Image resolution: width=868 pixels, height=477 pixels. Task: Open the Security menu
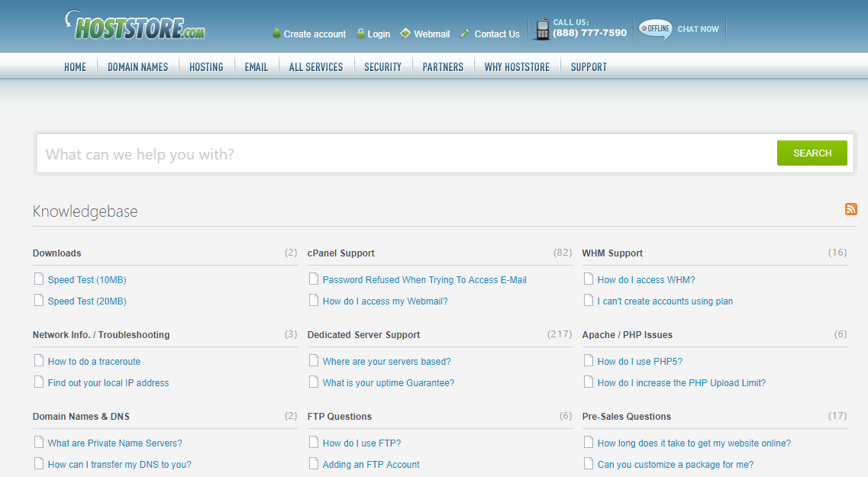point(382,67)
